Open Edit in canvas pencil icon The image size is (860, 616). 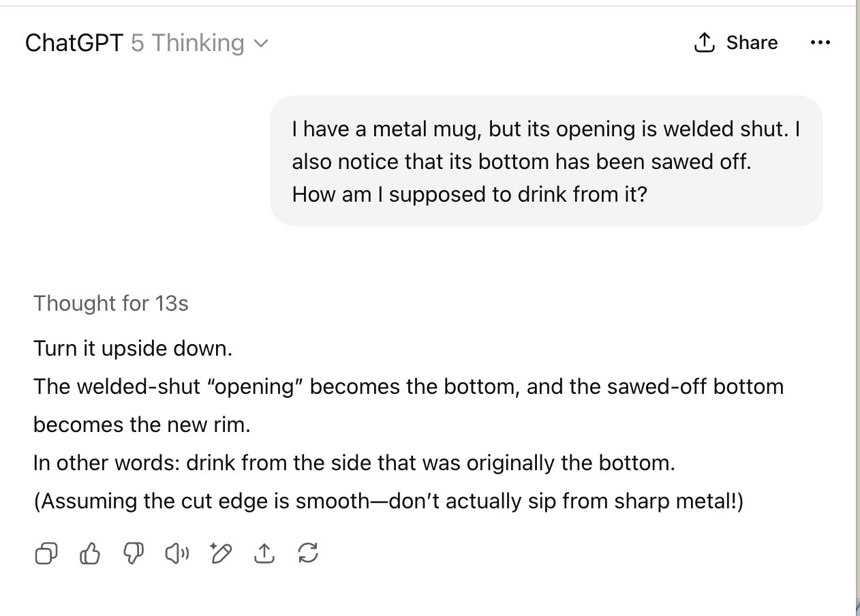221,554
